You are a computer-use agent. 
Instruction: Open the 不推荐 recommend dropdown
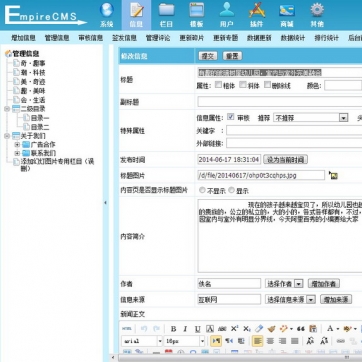pos(311,117)
